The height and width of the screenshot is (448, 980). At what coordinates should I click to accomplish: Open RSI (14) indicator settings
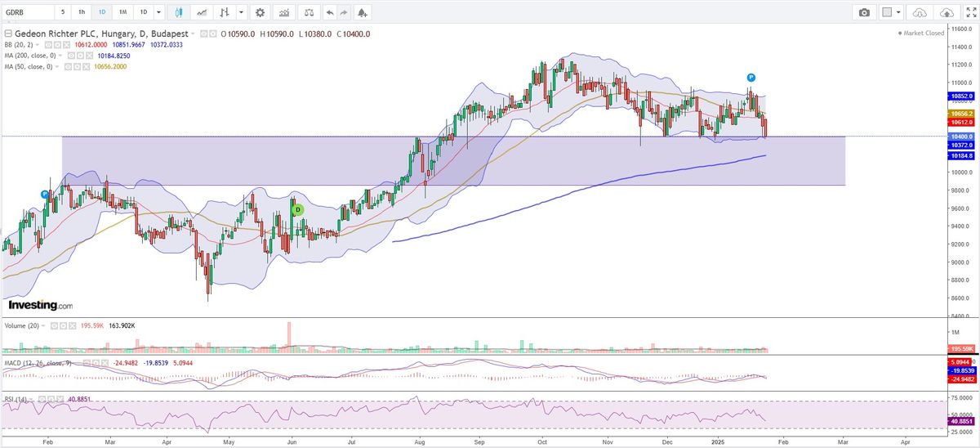51,399
